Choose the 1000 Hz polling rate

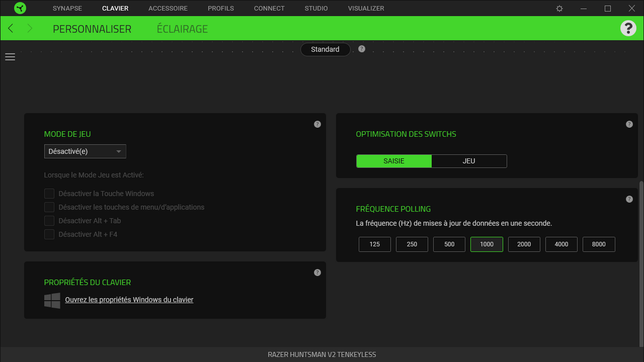coord(487,245)
